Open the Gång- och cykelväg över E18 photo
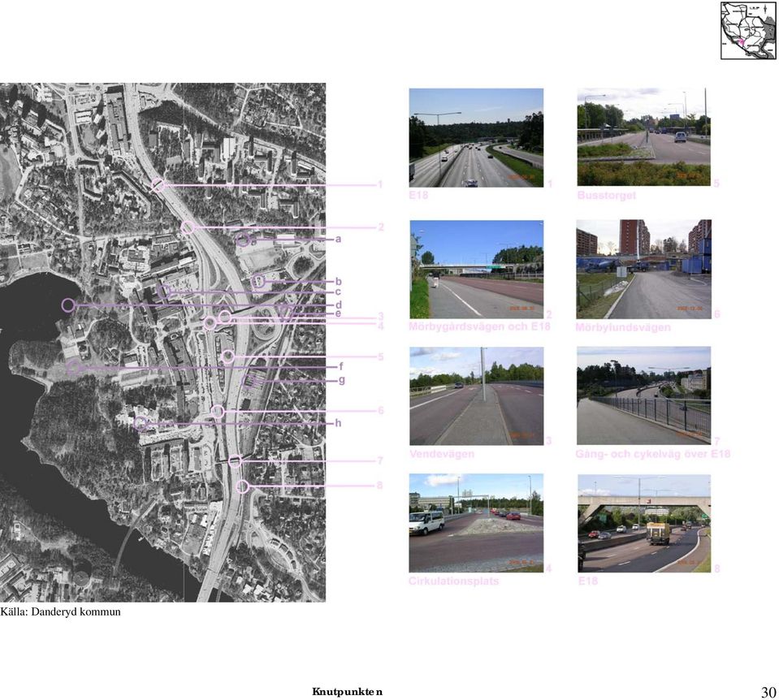Image resolution: width=779 pixels, height=700 pixels. point(644,395)
